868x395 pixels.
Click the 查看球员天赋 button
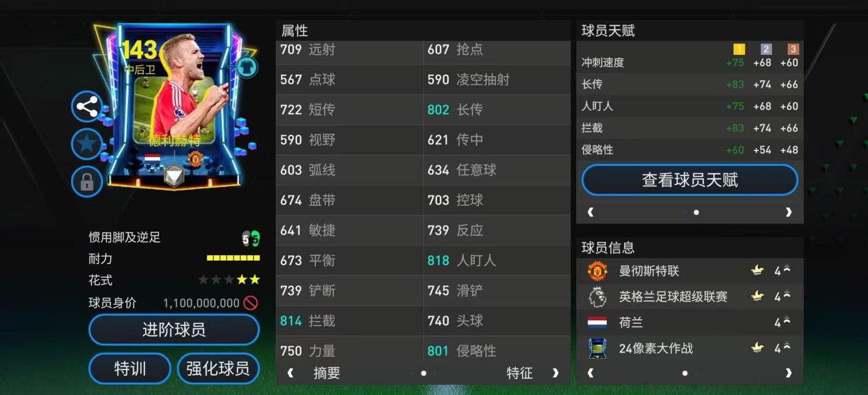pos(690,180)
